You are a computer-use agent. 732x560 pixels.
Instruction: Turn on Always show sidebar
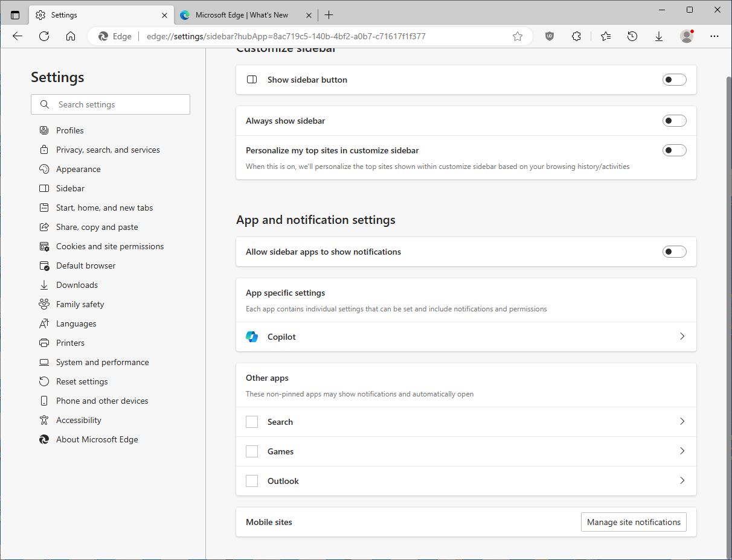click(674, 121)
